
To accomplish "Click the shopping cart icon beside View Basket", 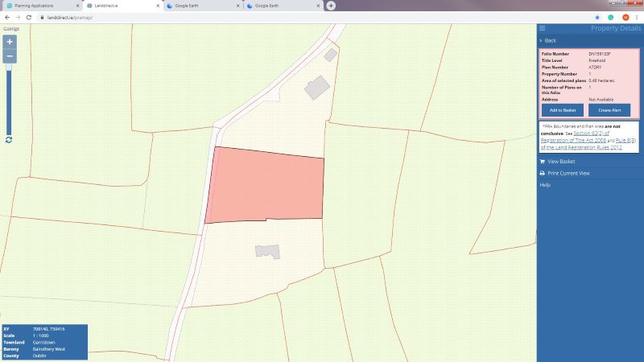I will tap(542, 162).
